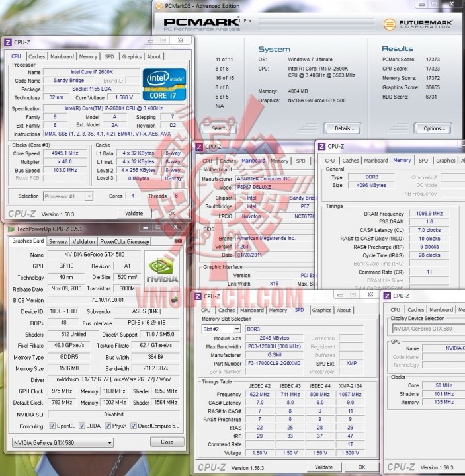Click the CAS# Latency 7.0 clocks value
The height and width of the screenshot is (476, 465).
tap(429, 230)
